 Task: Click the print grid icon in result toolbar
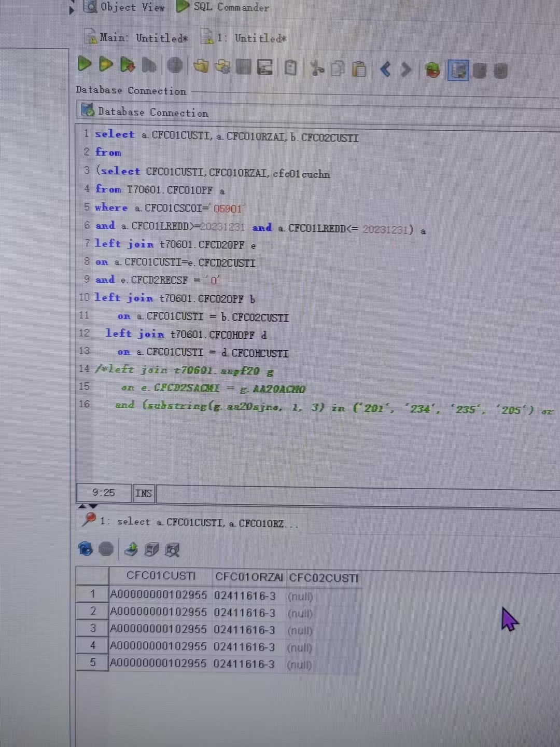coord(151,550)
